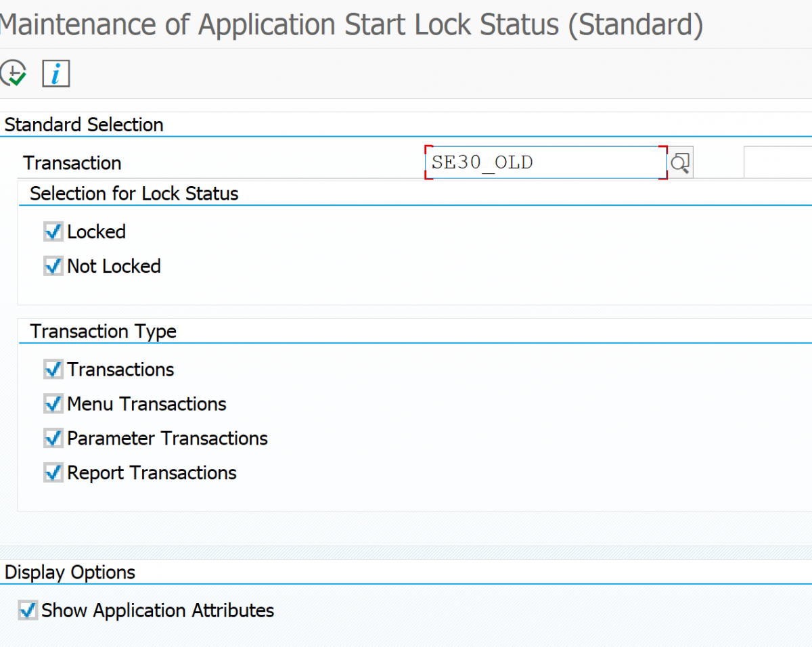Open value help for Transaction field

(x=680, y=162)
